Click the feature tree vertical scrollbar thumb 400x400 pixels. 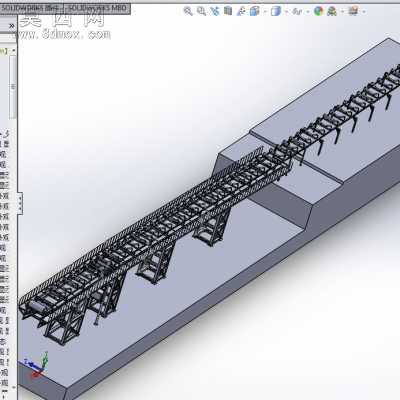(x=13, y=86)
